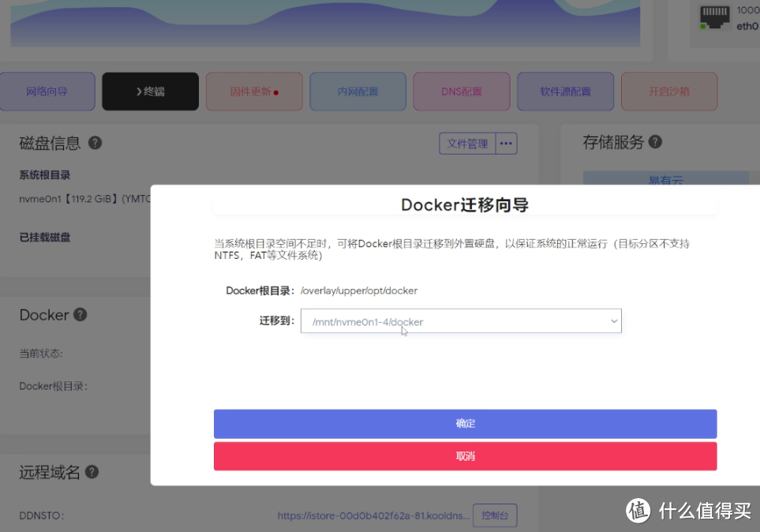
Task: Click the 什么值得买 logo icon
Action: (637, 512)
